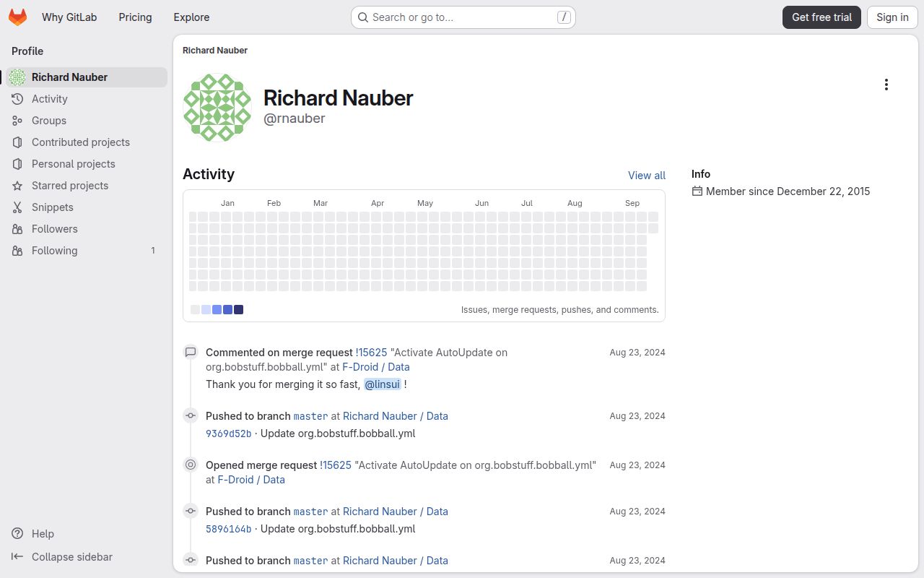
Task: Open !15625 in Opened merge request event
Action: pos(336,465)
